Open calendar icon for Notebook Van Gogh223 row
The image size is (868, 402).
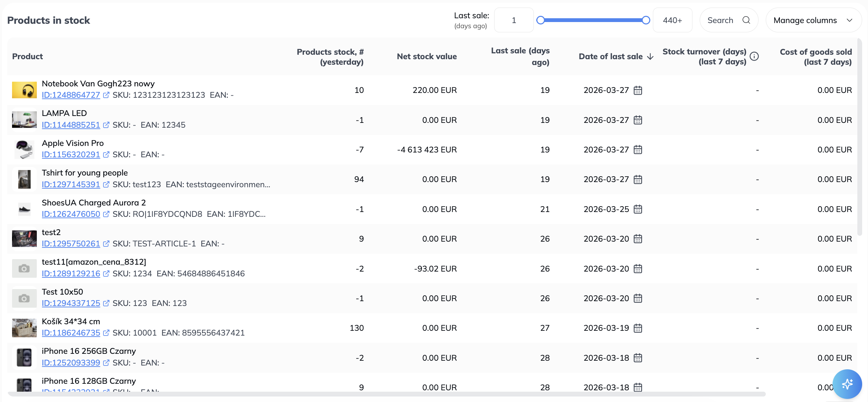click(x=638, y=90)
